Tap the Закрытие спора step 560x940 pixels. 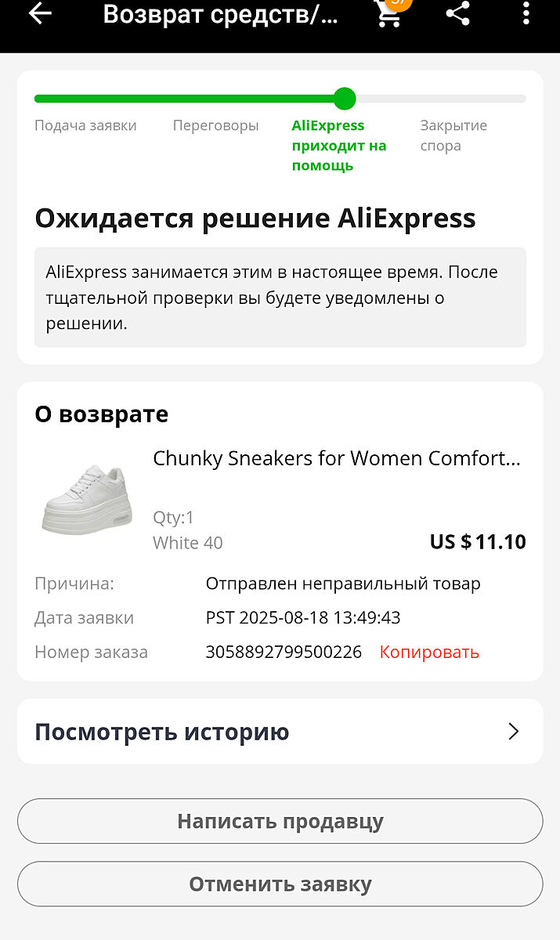click(x=453, y=136)
